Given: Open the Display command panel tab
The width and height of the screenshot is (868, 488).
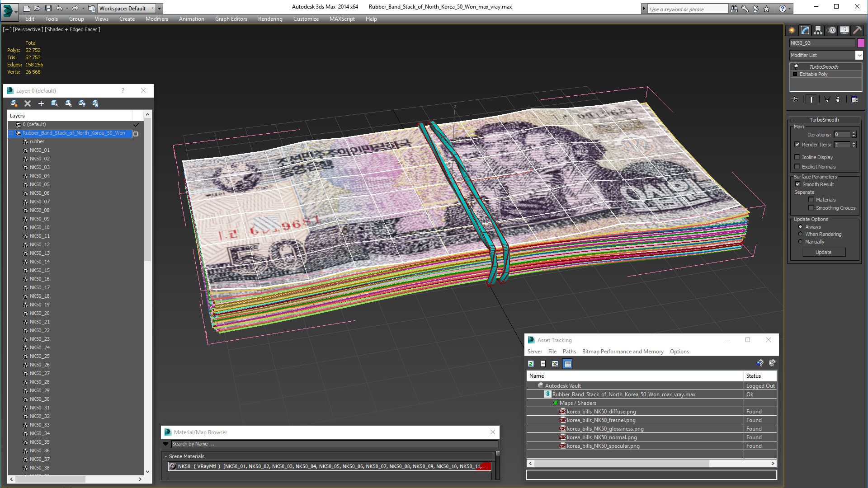Looking at the screenshot, I should click(x=844, y=30).
